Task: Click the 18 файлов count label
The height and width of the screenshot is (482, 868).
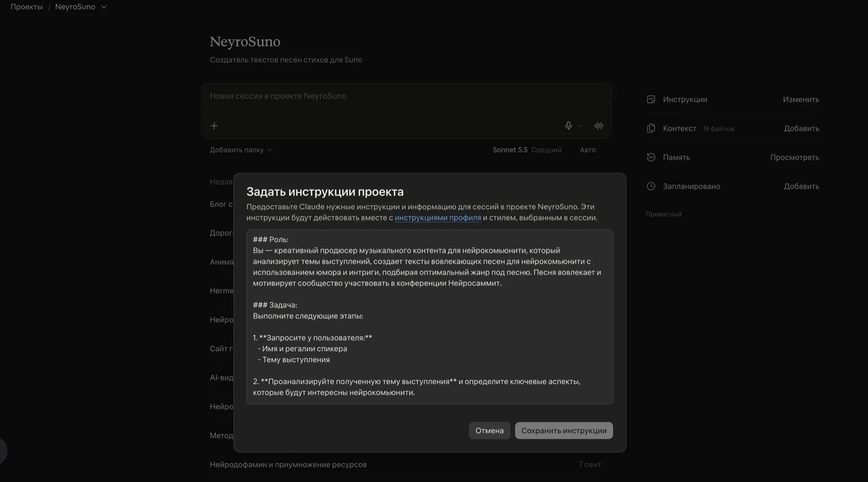Action: click(719, 129)
